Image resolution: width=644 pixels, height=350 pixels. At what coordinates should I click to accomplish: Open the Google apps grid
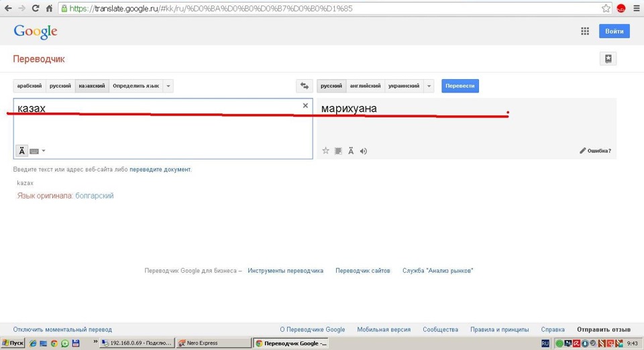click(x=585, y=32)
